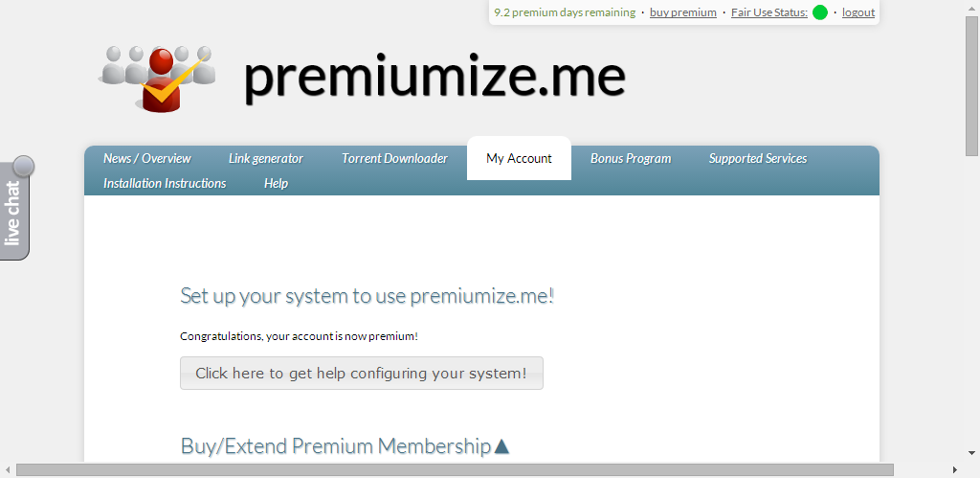Screen dimensions: 980x478
Task: Click the vertical scrollbar up arrow
Action: point(971,7)
